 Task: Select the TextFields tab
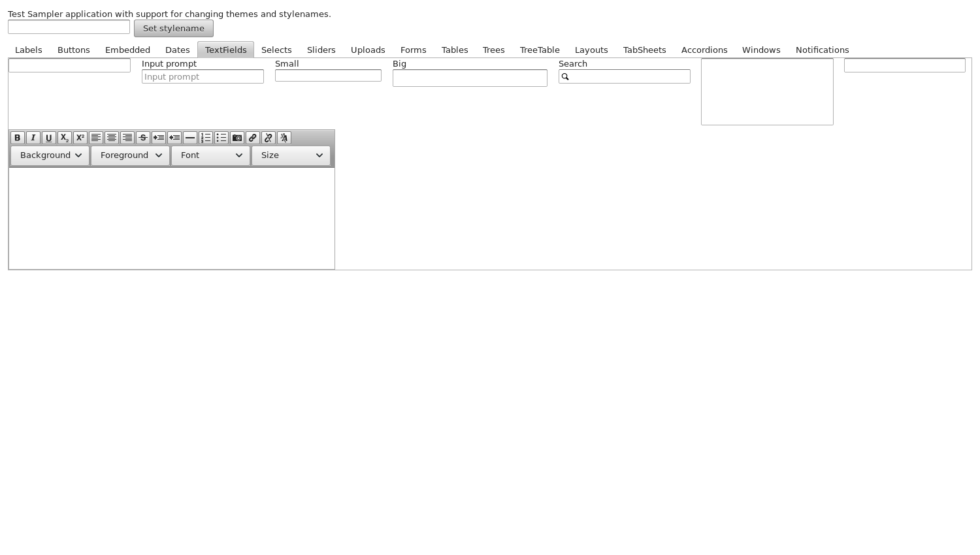tap(226, 50)
